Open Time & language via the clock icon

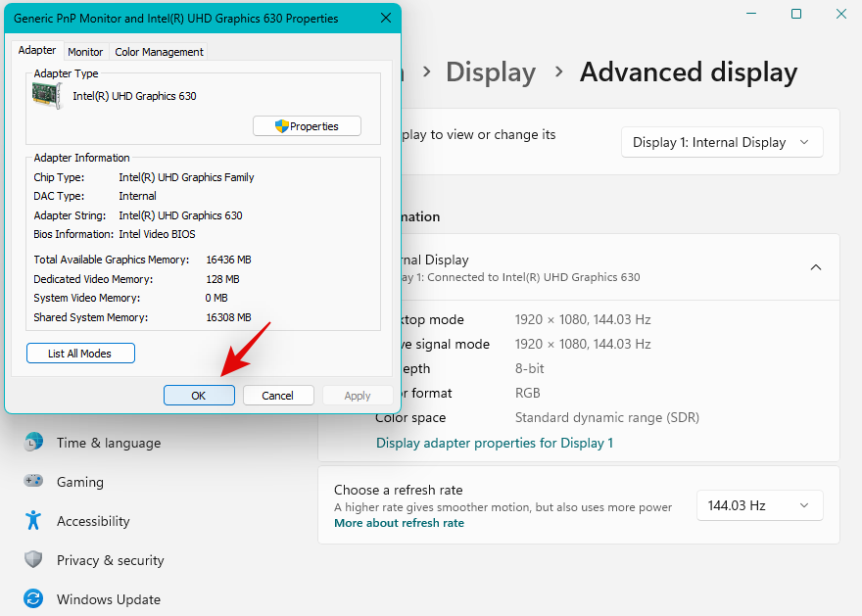pyautogui.click(x=33, y=443)
